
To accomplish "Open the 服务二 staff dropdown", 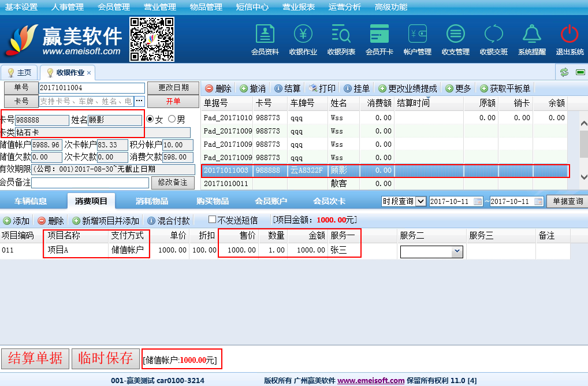I will (457, 251).
